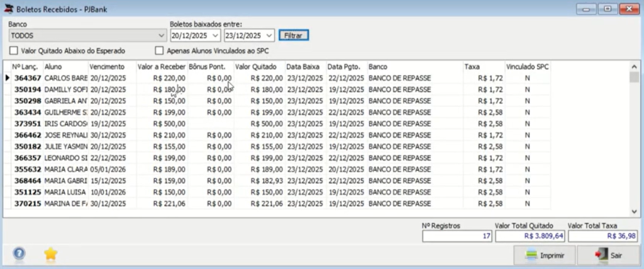Click the yellow star favorite icon
The width and height of the screenshot is (644, 269).
click(x=50, y=254)
